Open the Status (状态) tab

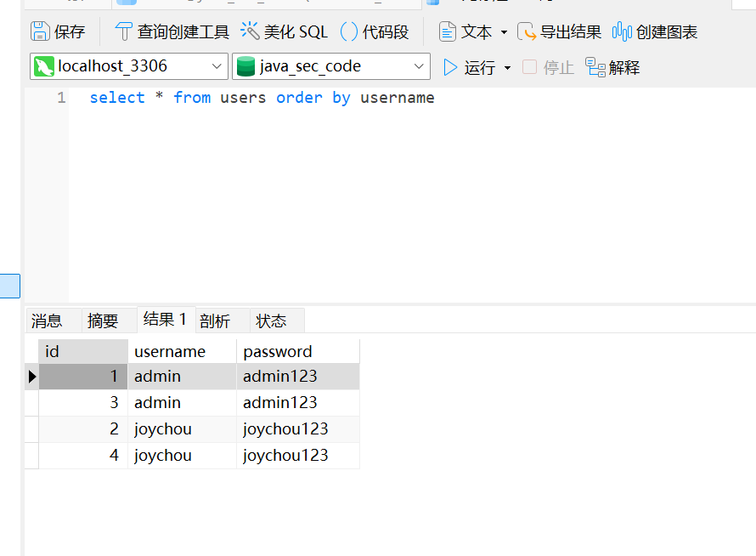coord(271,321)
